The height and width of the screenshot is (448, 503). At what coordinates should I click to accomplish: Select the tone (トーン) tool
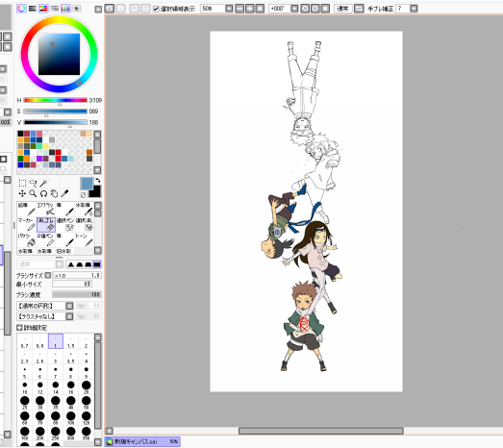click(84, 240)
